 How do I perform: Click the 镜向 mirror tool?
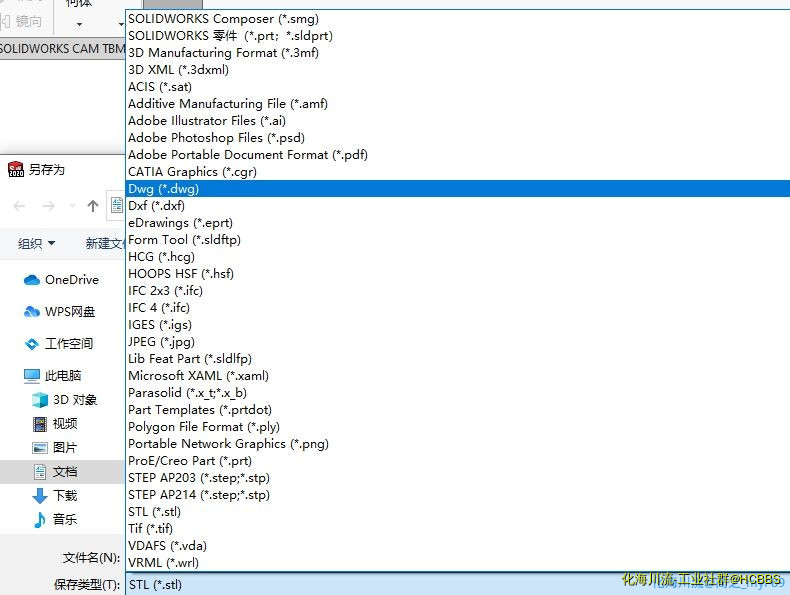coord(21,21)
